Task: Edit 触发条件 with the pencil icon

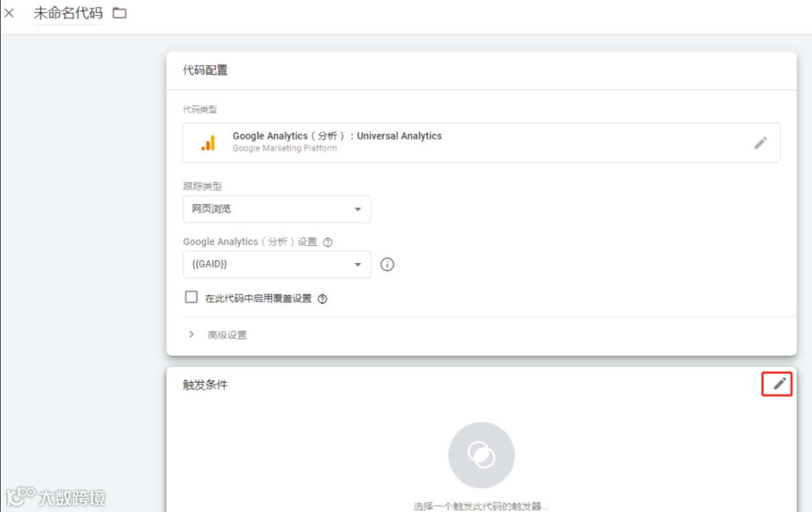Action: [779, 384]
